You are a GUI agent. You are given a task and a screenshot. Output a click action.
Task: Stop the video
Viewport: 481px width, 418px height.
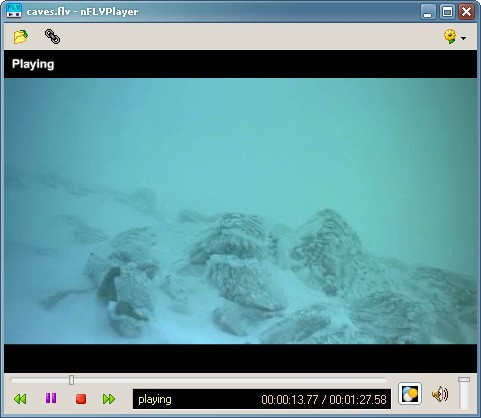[81, 399]
